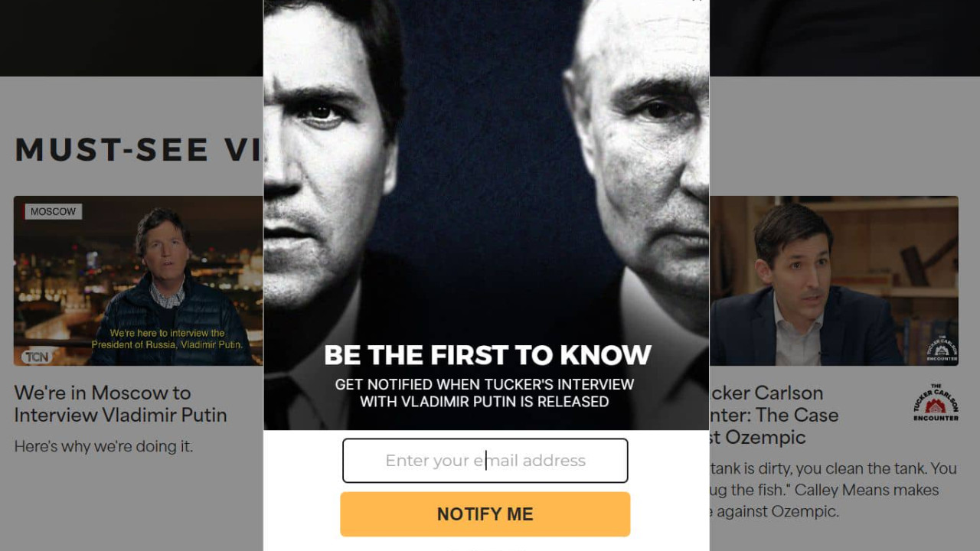Click the white popup area left of NOTIFY ME
The width and height of the screenshot is (980, 551).
(302, 514)
